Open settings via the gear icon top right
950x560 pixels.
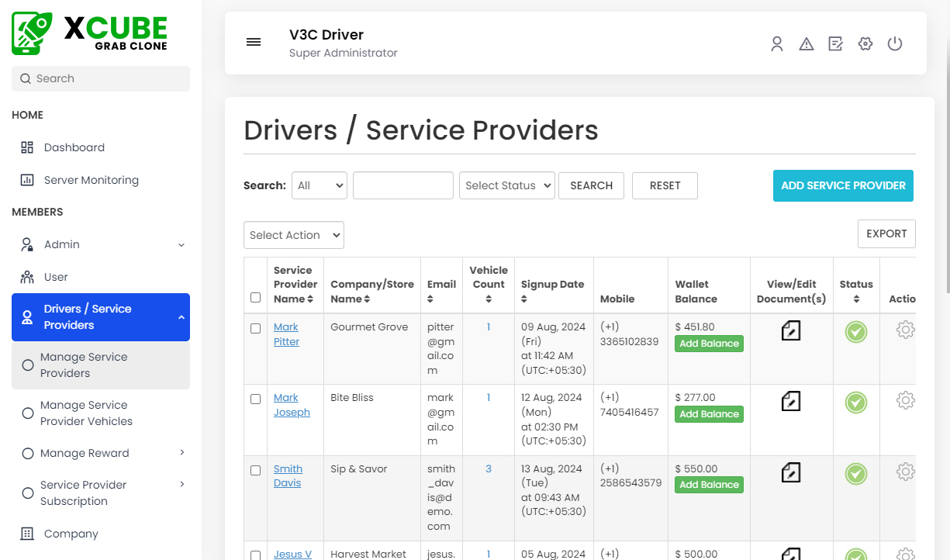[x=865, y=43]
